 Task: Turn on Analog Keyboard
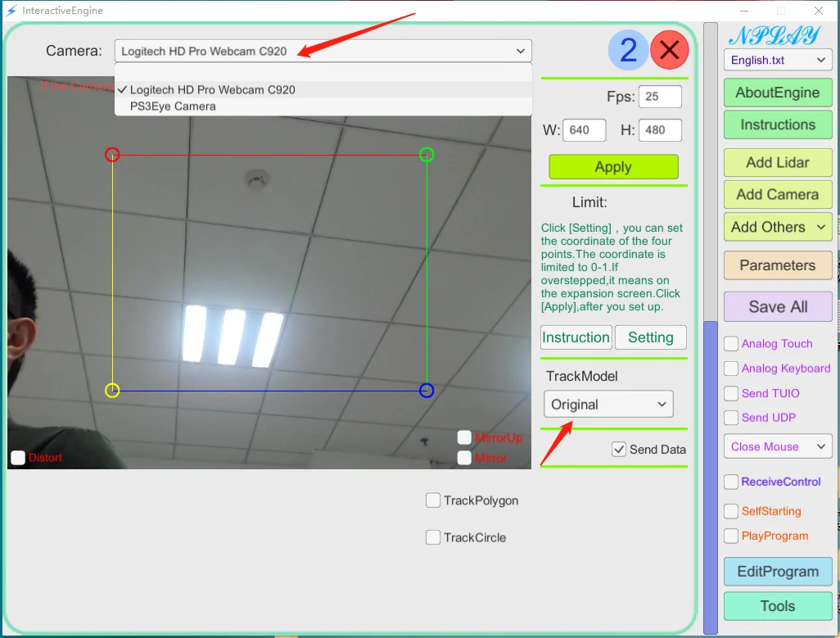[731, 368]
